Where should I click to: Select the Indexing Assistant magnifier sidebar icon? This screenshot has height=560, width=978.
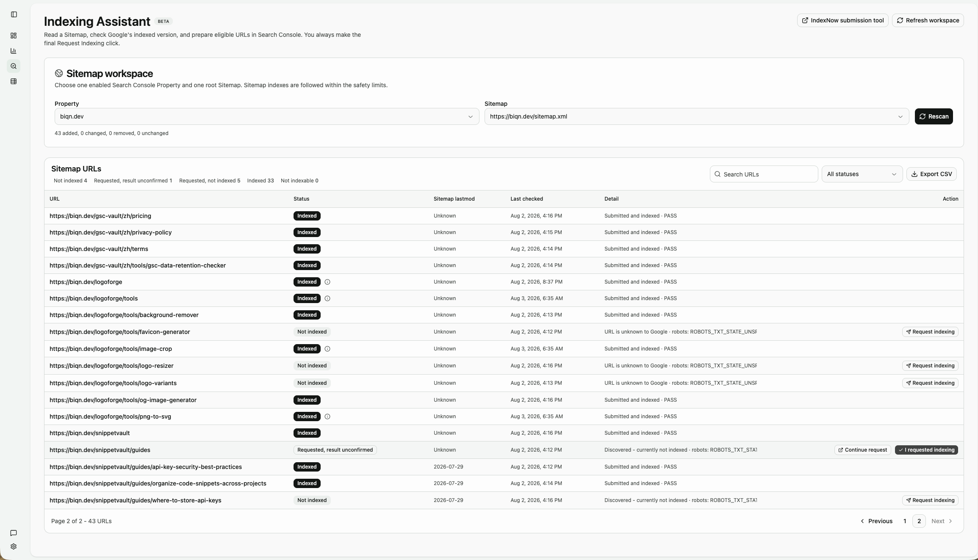(x=14, y=66)
